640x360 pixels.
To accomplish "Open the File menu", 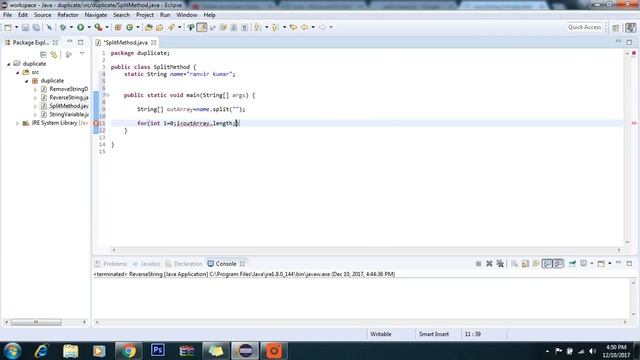I will click(x=7, y=15).
